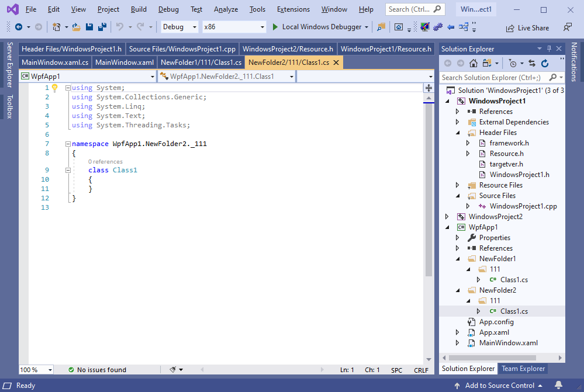Click the Undo arrow in toolbar
The width and height of the screenshot is (584, 392).
coord(119,27)
